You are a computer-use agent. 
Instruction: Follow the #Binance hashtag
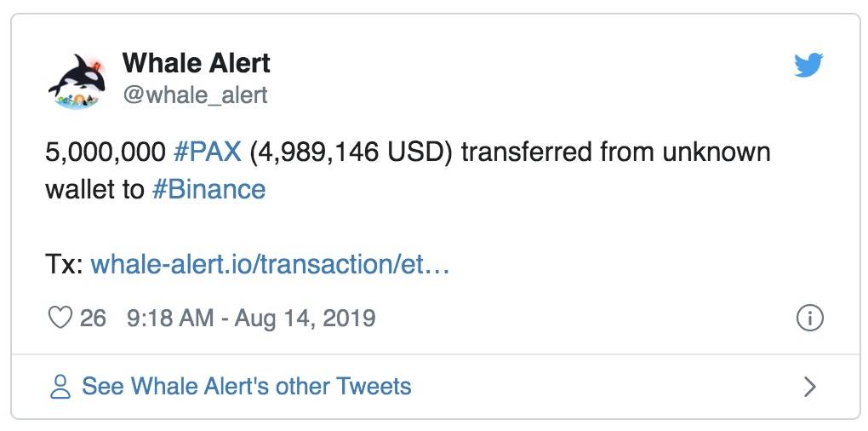(x=208, y=189)
